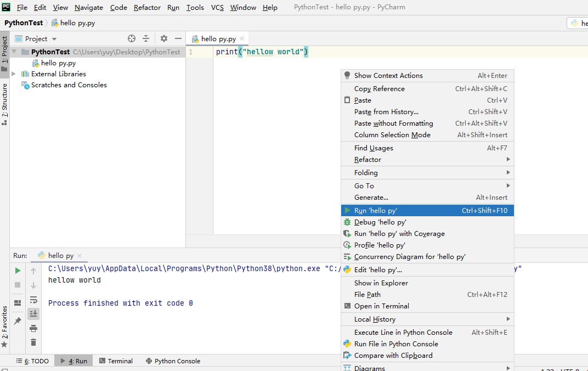Expand the Go To submenu
The height and width of the screenshot is (371, 588).
tap(427, 185)
